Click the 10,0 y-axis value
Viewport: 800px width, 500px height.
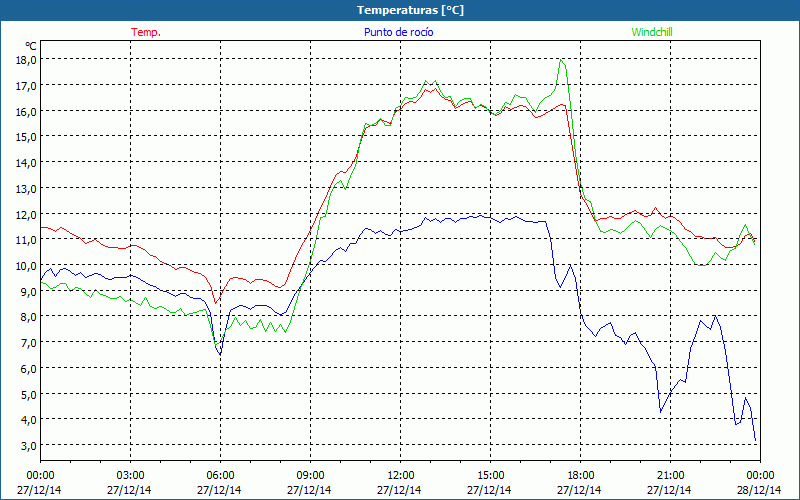coord(27,266)
